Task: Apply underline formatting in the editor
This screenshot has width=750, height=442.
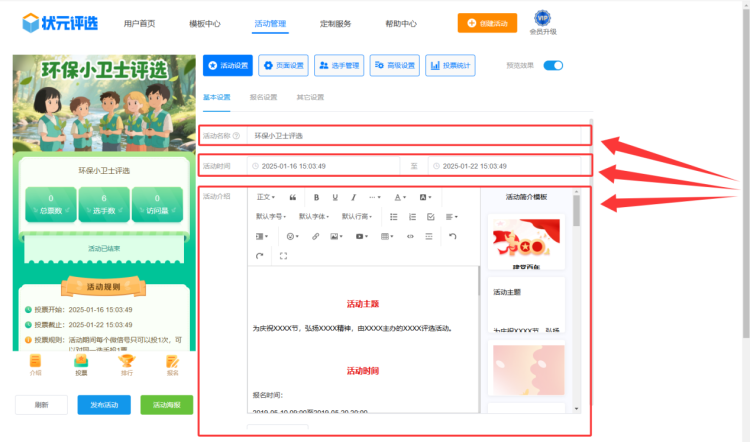Action: (x=335, y=197)
